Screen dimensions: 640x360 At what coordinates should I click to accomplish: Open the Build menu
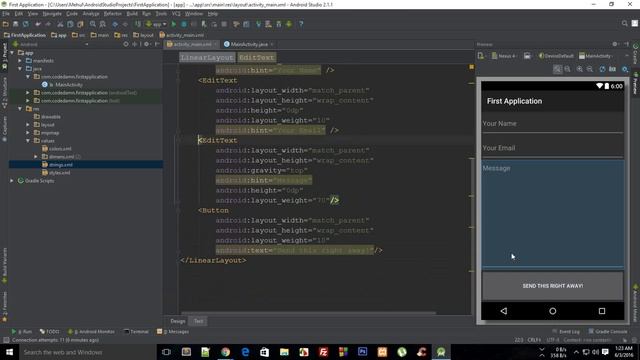pos(132,14)
